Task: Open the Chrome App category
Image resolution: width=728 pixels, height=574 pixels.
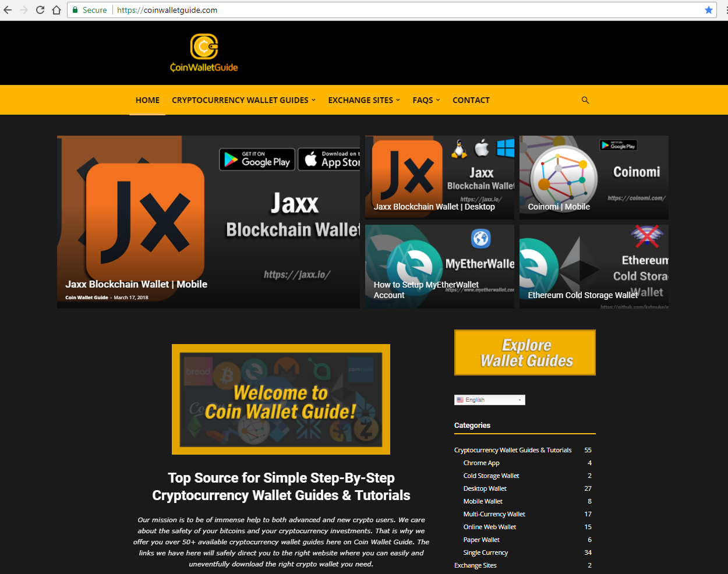Action: (x=482, y=463)
